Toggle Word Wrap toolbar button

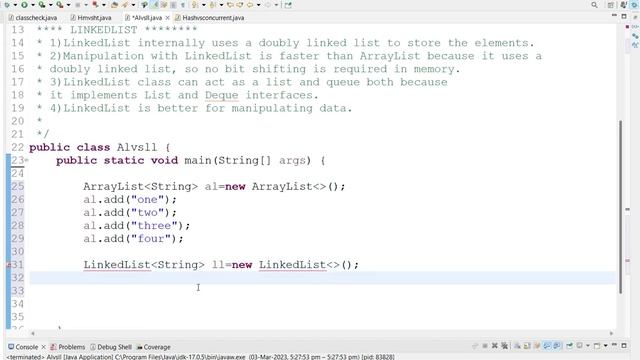pos(164,5)
